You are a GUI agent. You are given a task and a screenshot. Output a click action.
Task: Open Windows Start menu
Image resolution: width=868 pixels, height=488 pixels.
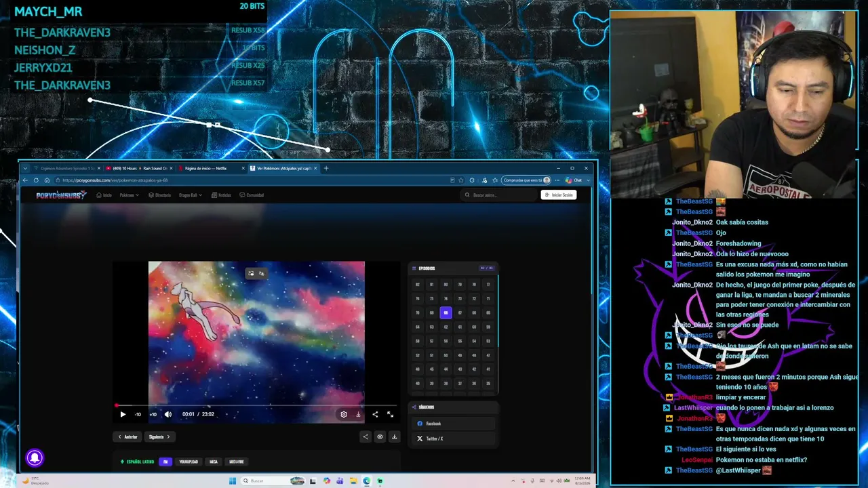coord(233,481)
